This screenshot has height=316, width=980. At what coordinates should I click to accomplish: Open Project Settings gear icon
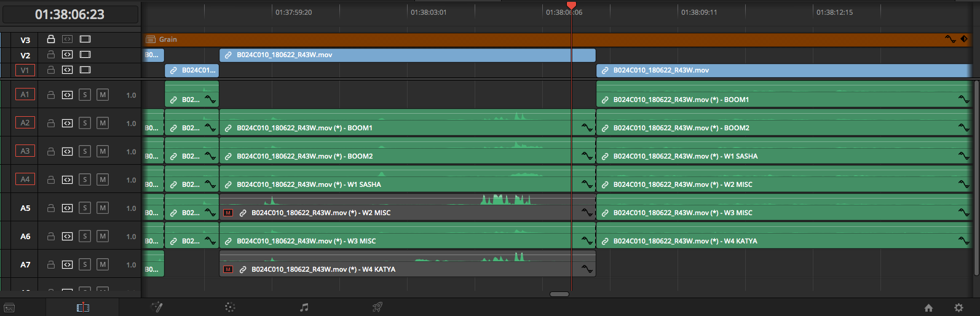958,307
